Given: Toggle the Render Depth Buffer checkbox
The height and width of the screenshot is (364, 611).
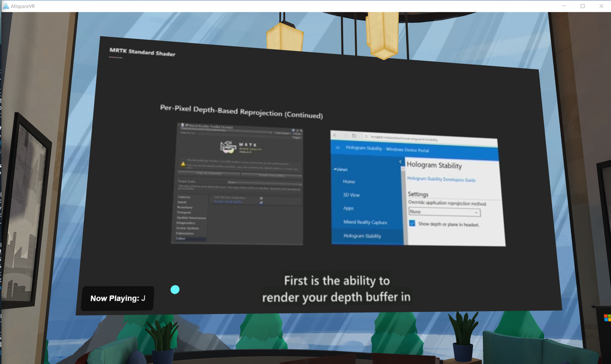Looking at the screenshot, I should (x=261, y=203).
